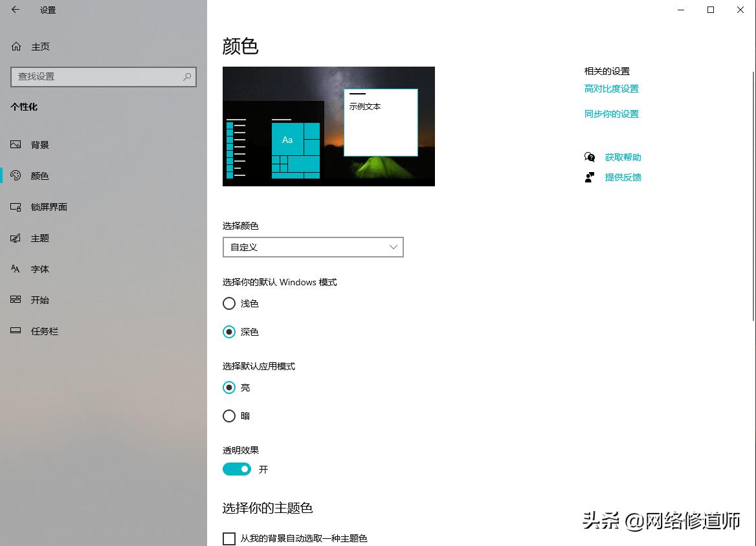Click the 查找设置 (Find a setting) search box

(104, 77)
